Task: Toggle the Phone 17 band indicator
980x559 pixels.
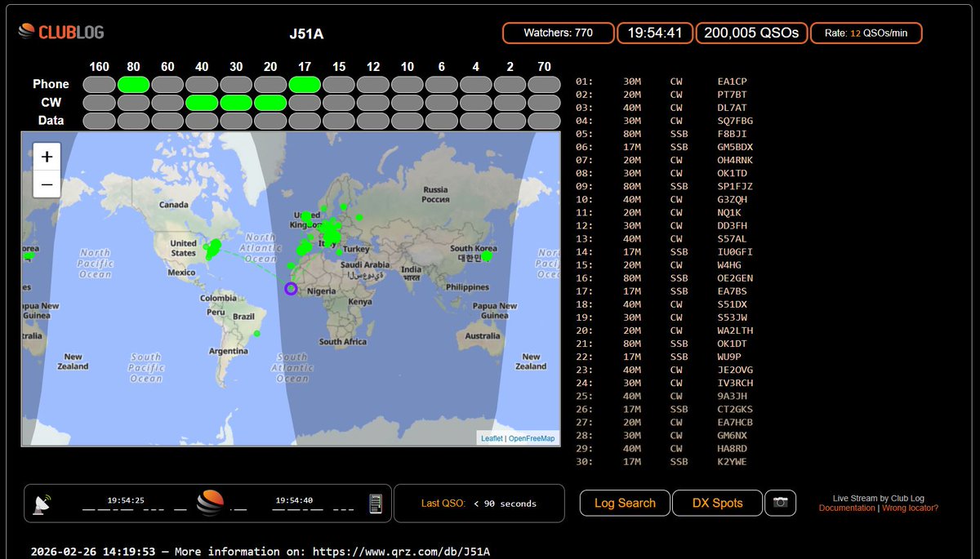Action: (x=304, y=84)
